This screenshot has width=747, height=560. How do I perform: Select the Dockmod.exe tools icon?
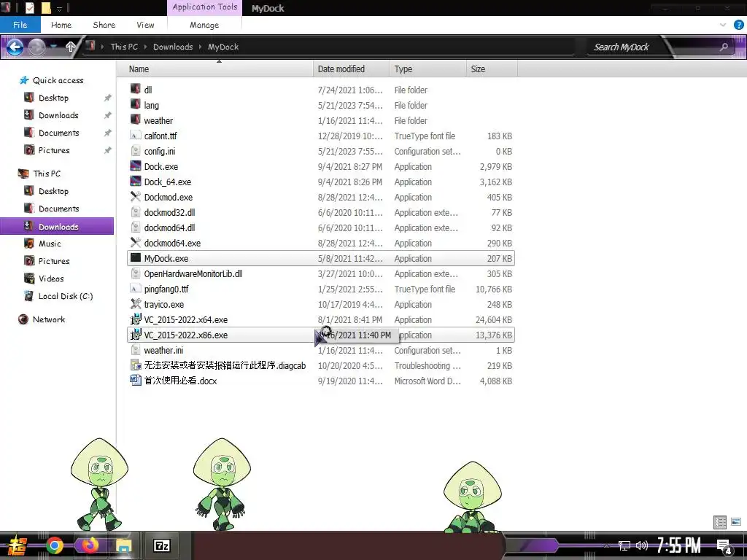tap(135, 197)
